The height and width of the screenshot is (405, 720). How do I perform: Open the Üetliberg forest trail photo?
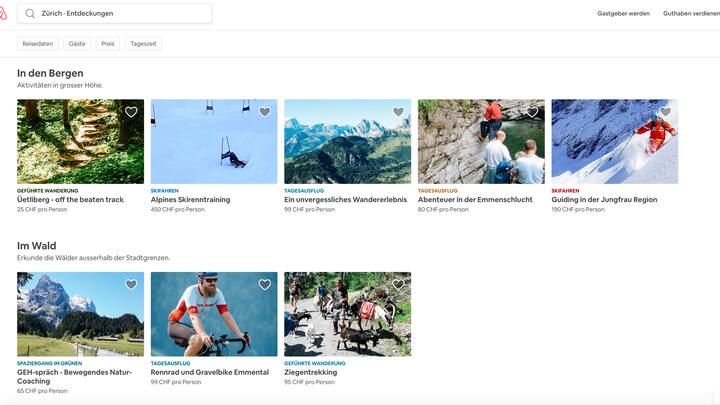coord(80,141)
